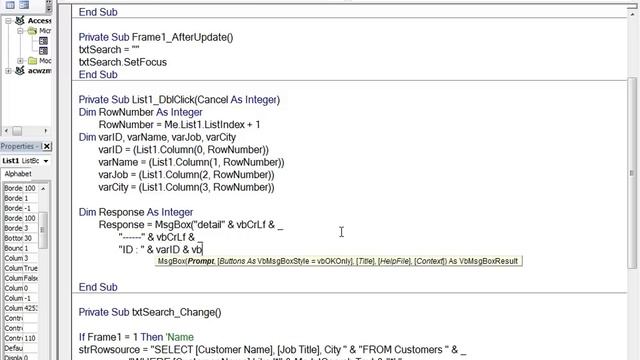Image resolution: width=640 pixels, height=360 pixels.
Task: Click the View Code icon in Project Explorer
Action: click(10, 5)
